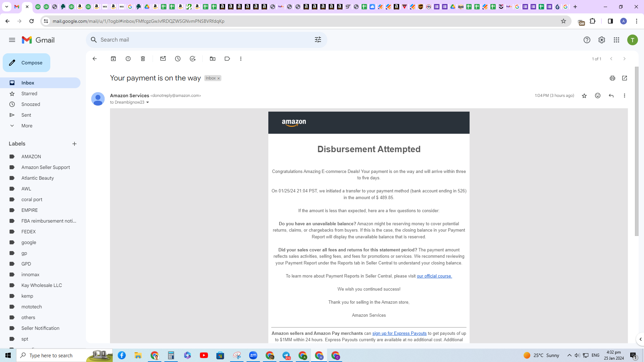Open toolbar More options menu
This screenshot has width=644, height=362.
click(241, 59)
